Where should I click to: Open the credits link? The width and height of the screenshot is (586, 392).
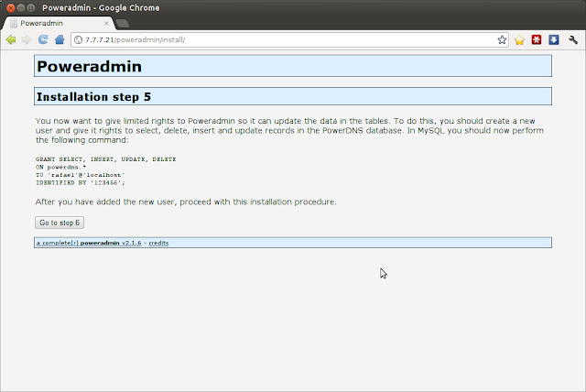(158, 243)
